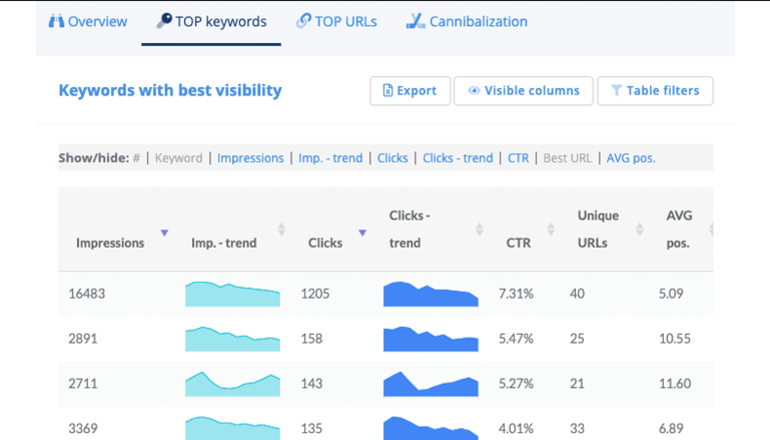Toggle the Clicks - trend show/hide link
770x440 pixels.
(x=457, y=158)
